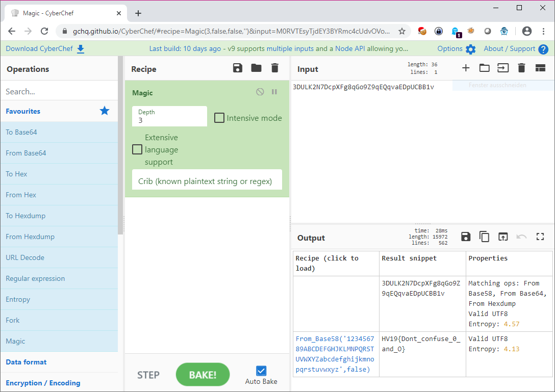
Task: Select the Entropy operation
Action: (x=59, y=299)
